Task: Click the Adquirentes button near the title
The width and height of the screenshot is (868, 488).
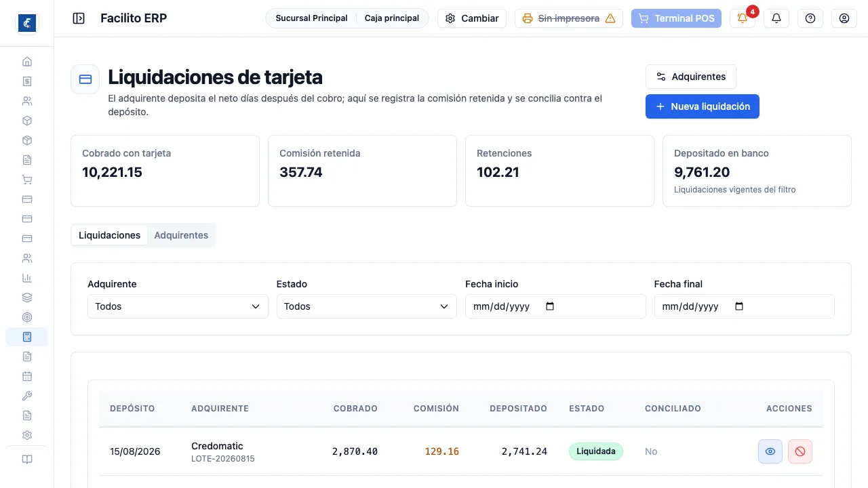Action: coord(691,77)
